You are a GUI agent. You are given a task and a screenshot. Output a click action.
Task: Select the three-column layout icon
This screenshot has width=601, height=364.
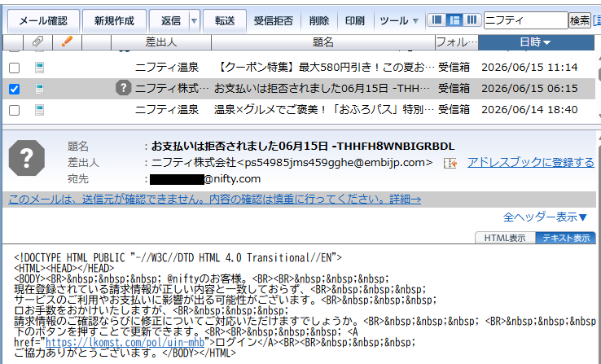(472, 20)
